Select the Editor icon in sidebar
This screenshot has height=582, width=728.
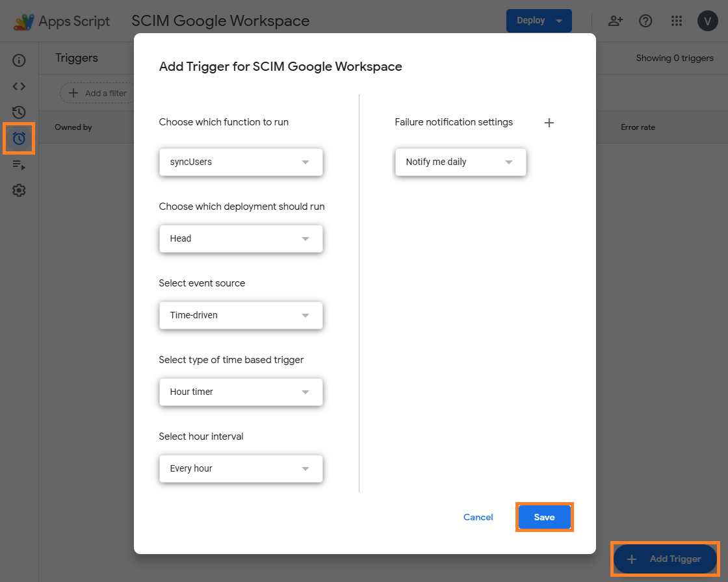click(18, 86)
